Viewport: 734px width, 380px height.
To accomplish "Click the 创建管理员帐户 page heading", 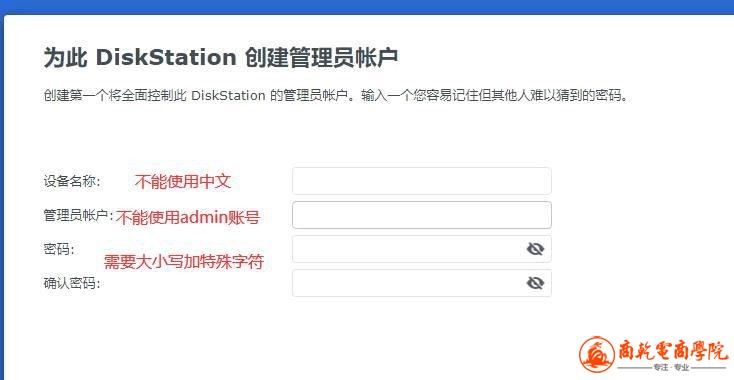I will pyautogui.click(x=220, y=58).
